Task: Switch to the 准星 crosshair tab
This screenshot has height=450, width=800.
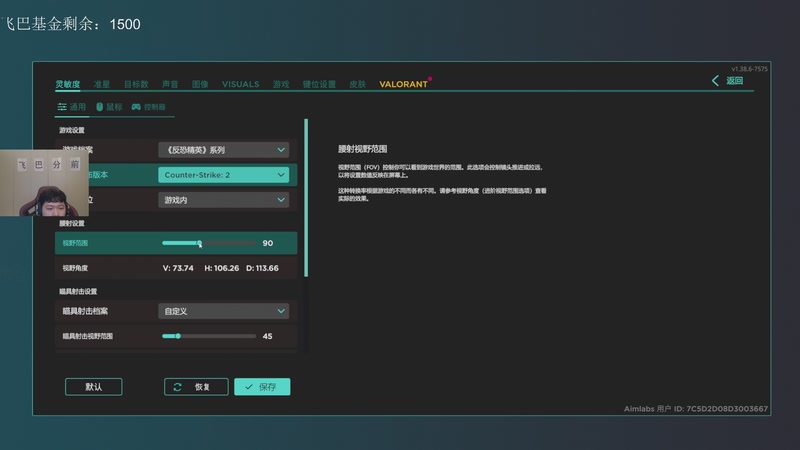Action: [102, 84]
